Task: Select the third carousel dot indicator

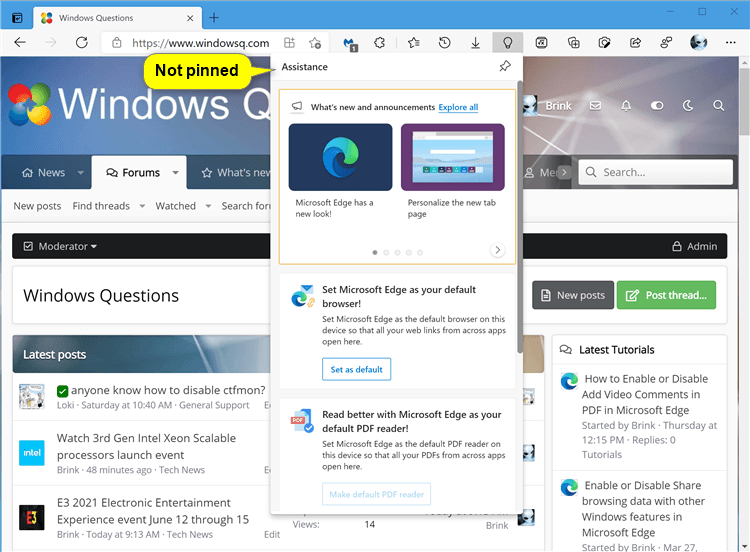Action: pyautogui.click(x=397, y=253)
